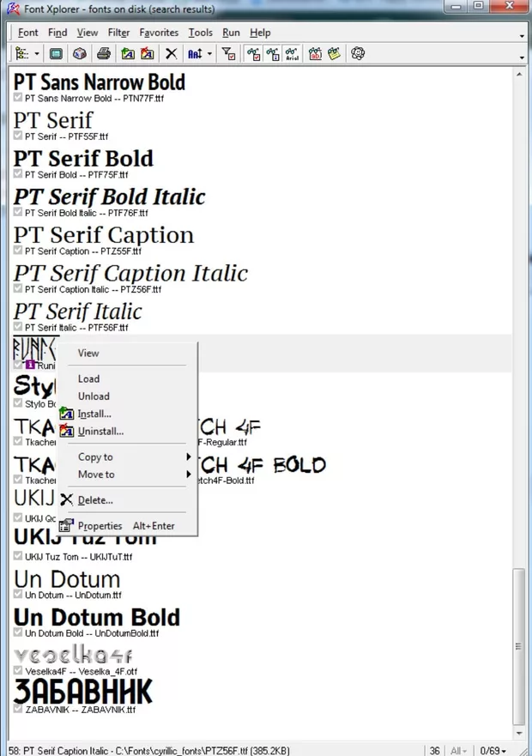Select the PT Serif Caption Italic font preview
The image size is (532, 756).
(x=130, y=274)
